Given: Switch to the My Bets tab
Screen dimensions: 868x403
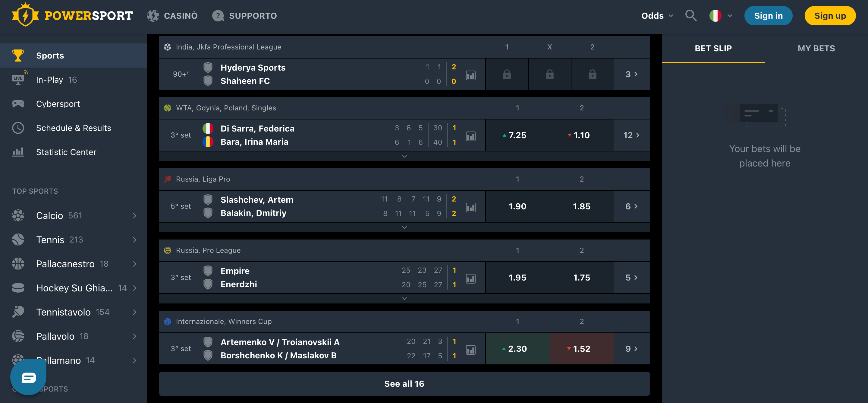Looking at the screenshot, I should pyautogui.click(x=816, y=48).
